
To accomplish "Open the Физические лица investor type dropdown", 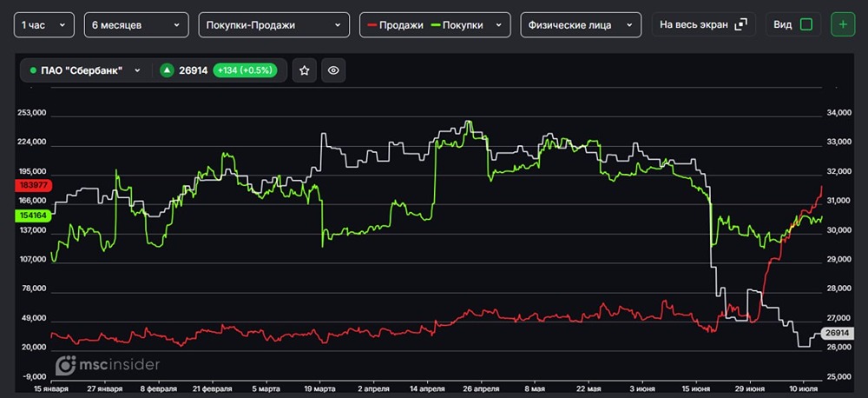I will coord(581,25).
